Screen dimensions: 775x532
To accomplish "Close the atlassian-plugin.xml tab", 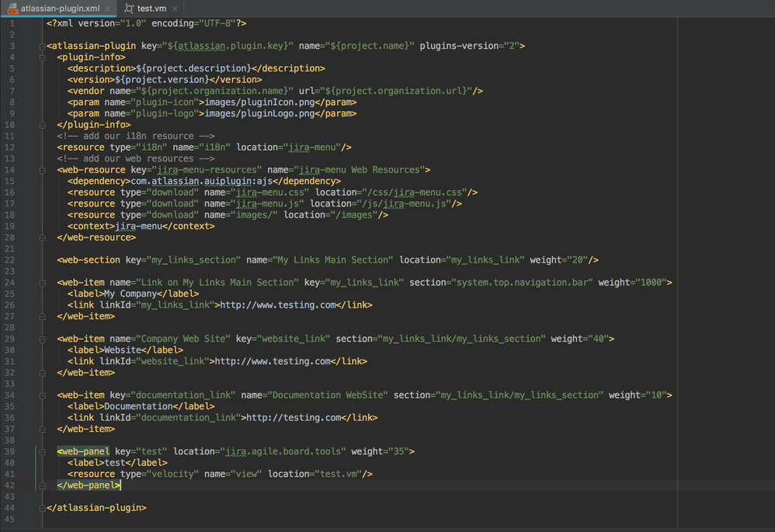I will click(x=108, y=9).
